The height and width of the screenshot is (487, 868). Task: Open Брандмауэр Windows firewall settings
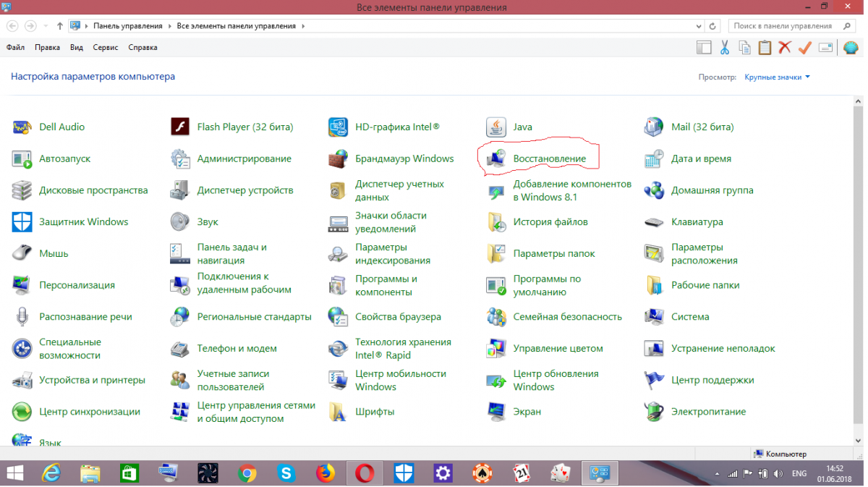tap(404, 158)
